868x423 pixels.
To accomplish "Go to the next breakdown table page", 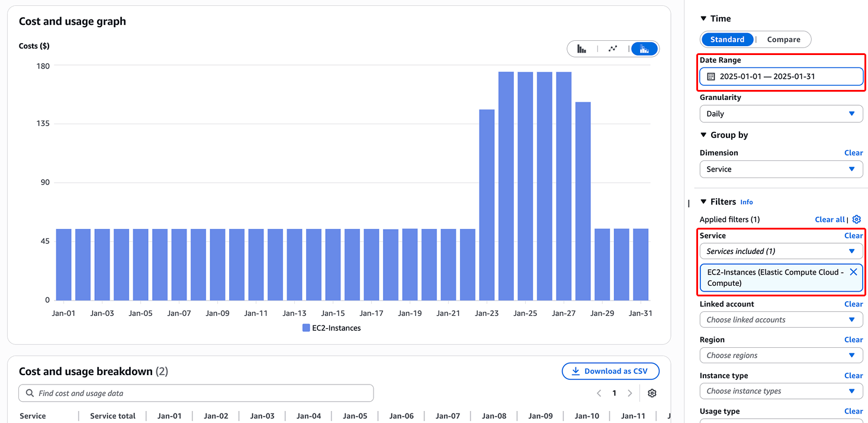I will [629, 393].
